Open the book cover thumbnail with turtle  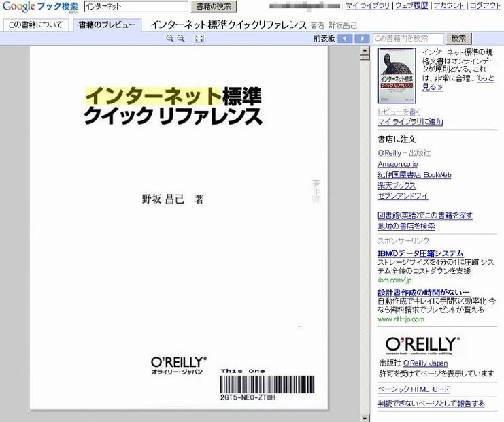[397, 76]
